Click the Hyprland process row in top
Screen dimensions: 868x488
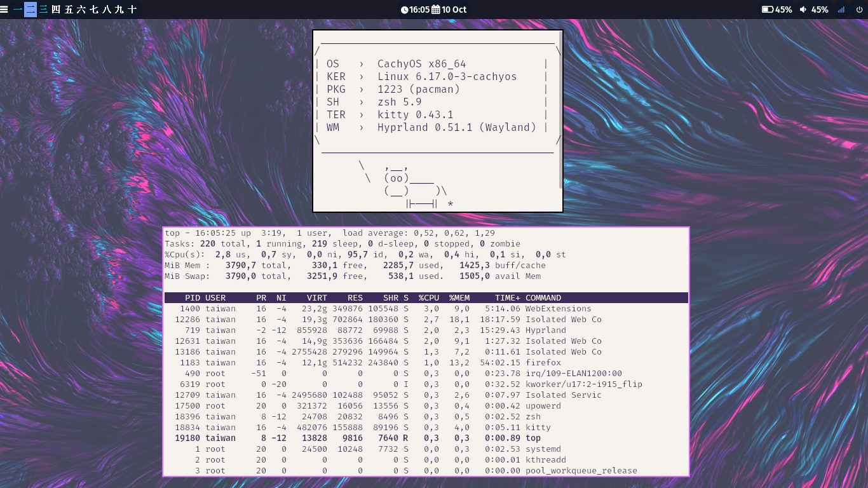pos(426,330)
